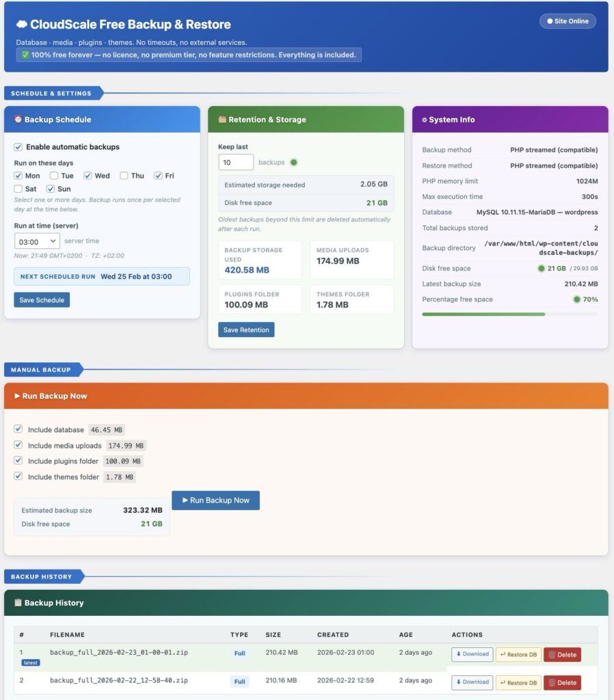
Task: Click the clipboard icon in Backup History header
Action: click(18, 603)
